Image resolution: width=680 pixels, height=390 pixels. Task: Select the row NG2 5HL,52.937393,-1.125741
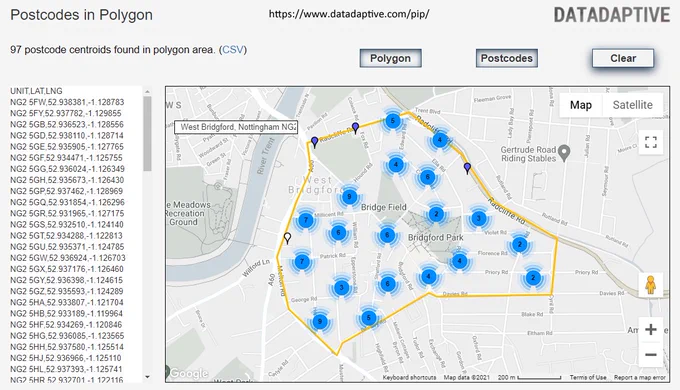67,369
